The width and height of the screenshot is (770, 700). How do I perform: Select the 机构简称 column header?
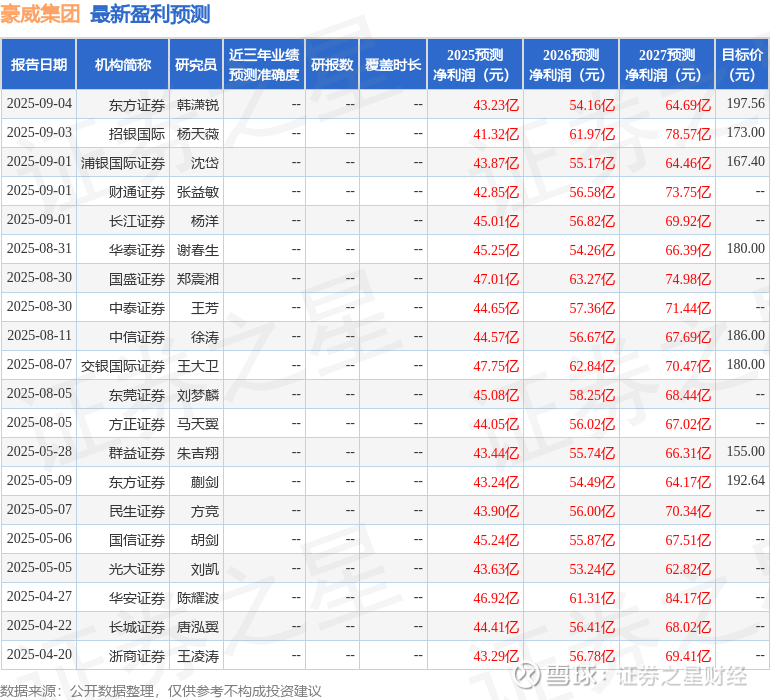tap(123, 64)
